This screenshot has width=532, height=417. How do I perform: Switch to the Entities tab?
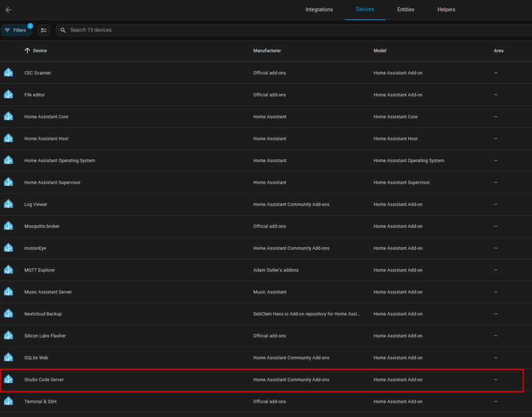tap(405, 9)
